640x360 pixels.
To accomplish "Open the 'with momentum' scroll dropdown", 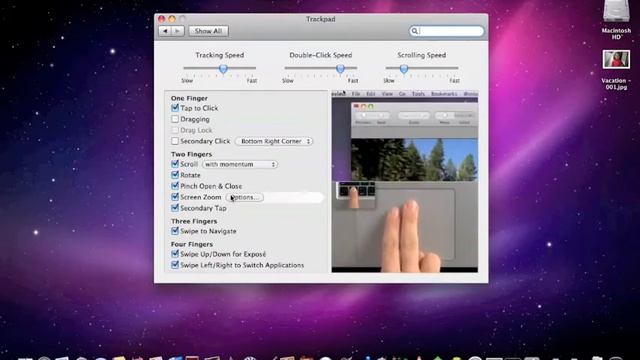I will [240, 164].
